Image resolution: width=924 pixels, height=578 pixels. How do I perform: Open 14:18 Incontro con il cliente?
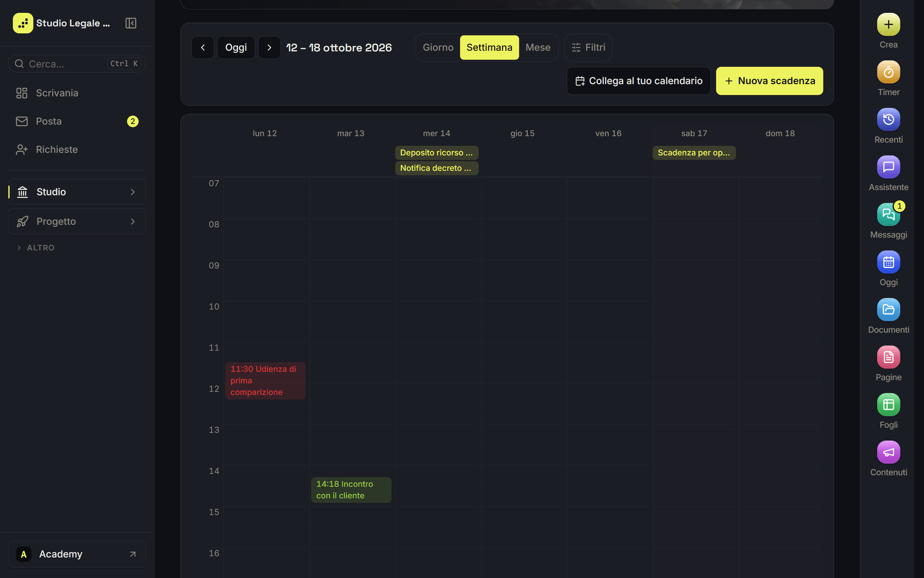coord(351,490)
